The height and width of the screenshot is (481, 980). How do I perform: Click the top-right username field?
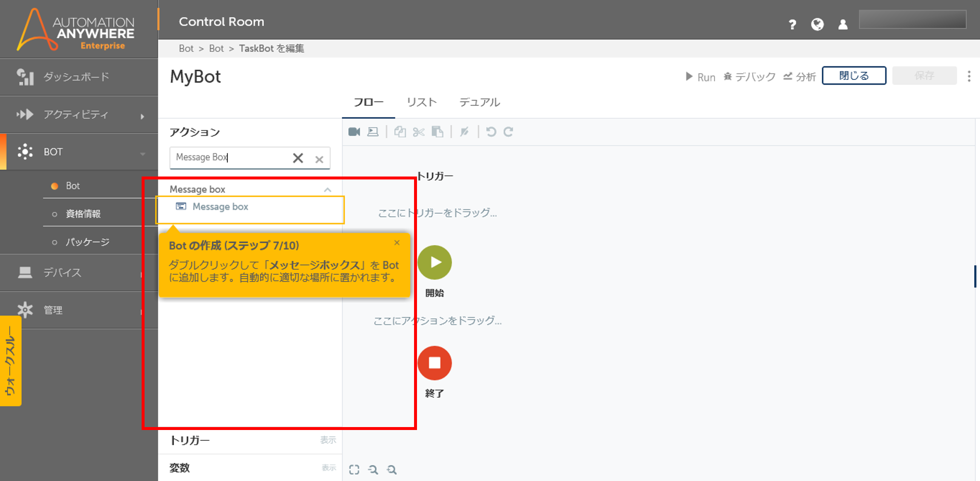point(912,20)
